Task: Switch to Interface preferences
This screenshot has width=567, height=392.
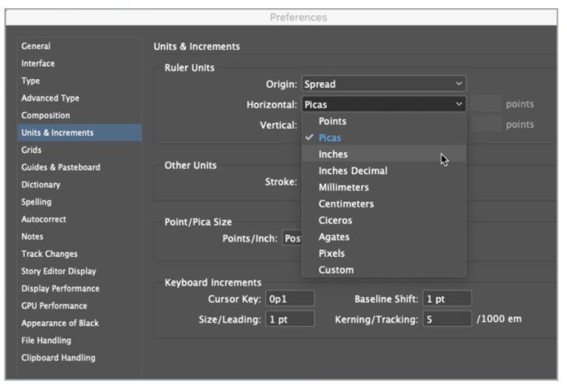Action: click(x=38, y=63)
